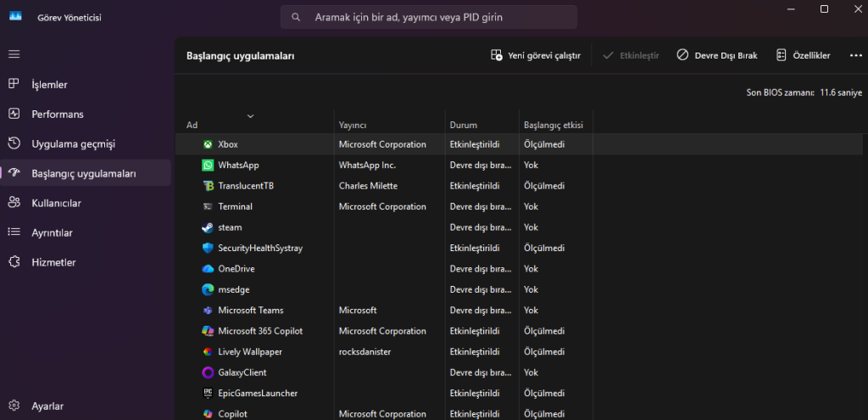The width and height of the screenshot is (868, 420).
Task: Switch to the Performans tab
Action: click(x=57, y=114)
